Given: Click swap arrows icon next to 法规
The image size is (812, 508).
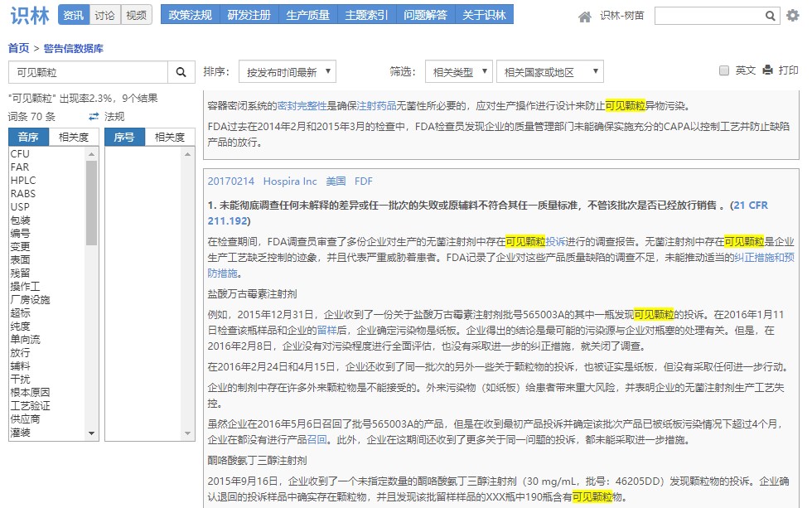Looking at the screenshot, I should (94, 117).
